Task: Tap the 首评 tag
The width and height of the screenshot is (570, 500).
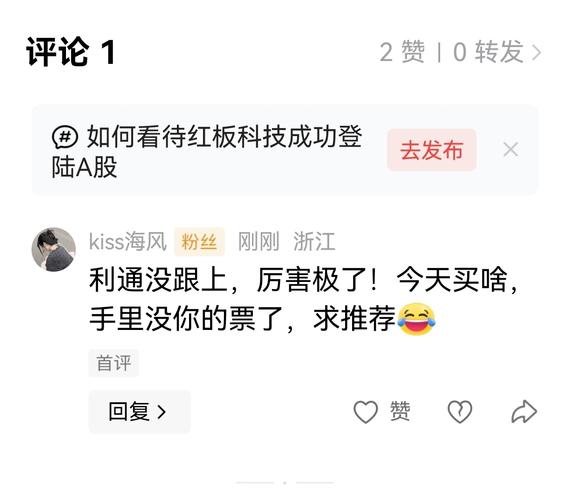Action: (x=114, y=363)
